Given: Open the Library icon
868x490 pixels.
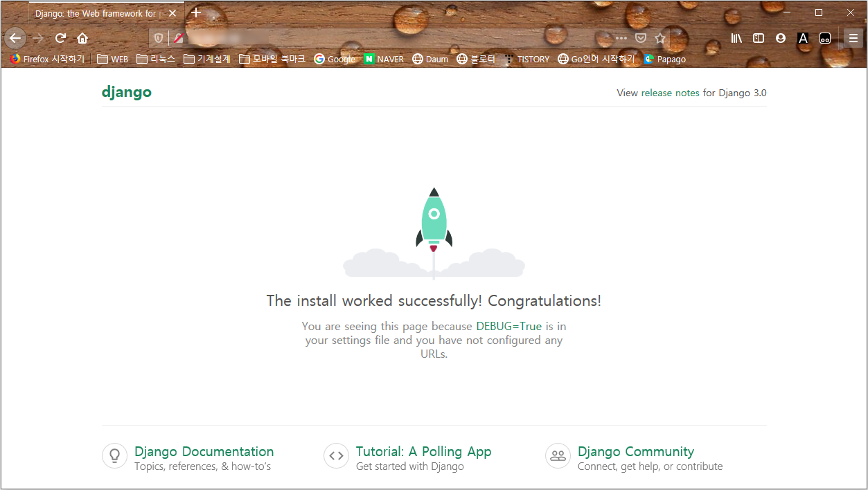Looking at the screenshot, I should coord(736,38).
